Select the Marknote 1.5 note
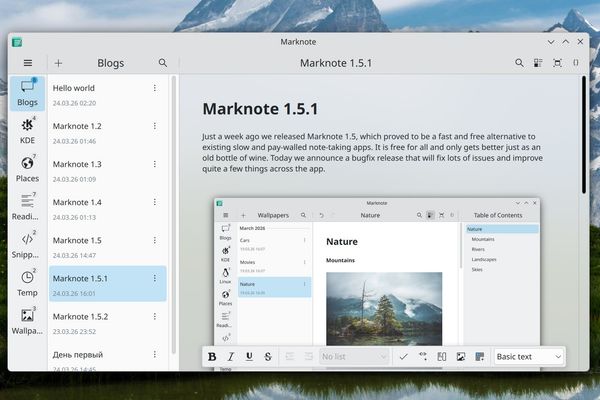Screen dimensions: 600x400 (x=108, y=247)
